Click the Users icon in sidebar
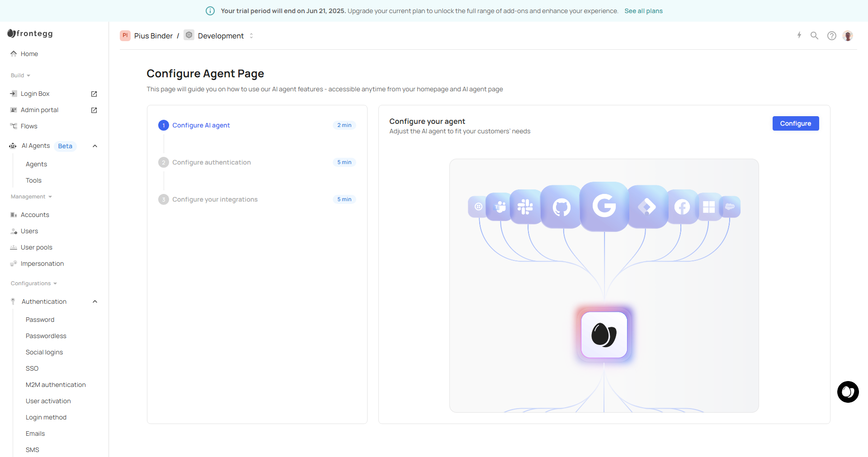Image resolution: width=868 pixels, height=457 pixels. (14, 231)
